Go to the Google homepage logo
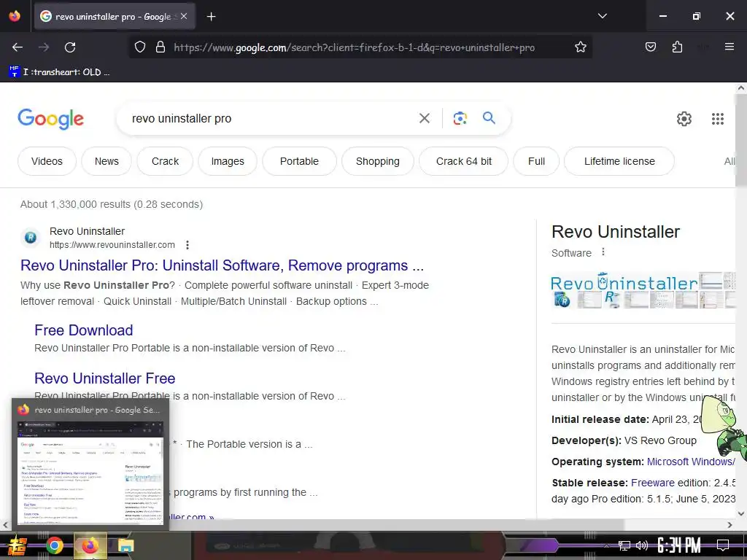This screenshot has width=747, height=560. (50, 119)
